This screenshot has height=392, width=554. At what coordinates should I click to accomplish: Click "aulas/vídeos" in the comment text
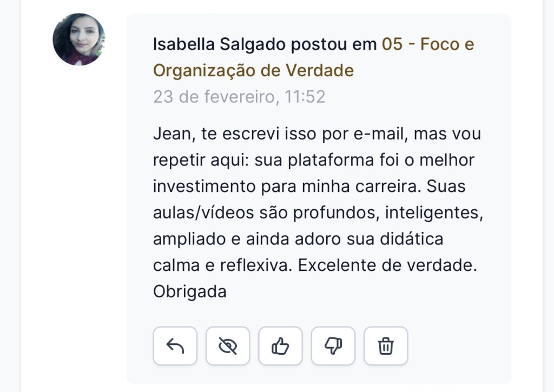coord(203,213)
